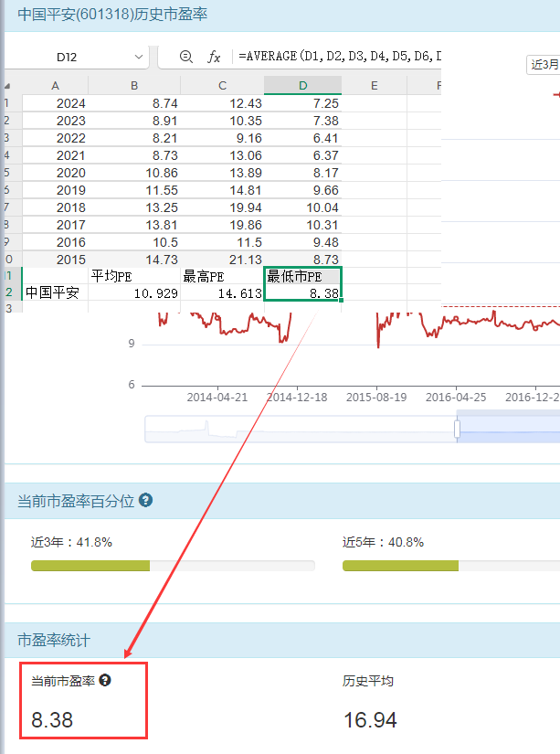Viewport: 560px width, 754px height.
Task: Click cell with value 8.74
Action: pos(134,103)
